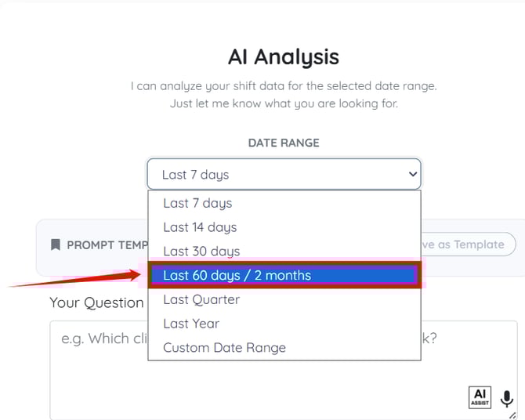This screenshot has width=525, height=420.
Task: Click the microphone voice input icon
Action: pyautogui.click(x=508, y=398)
